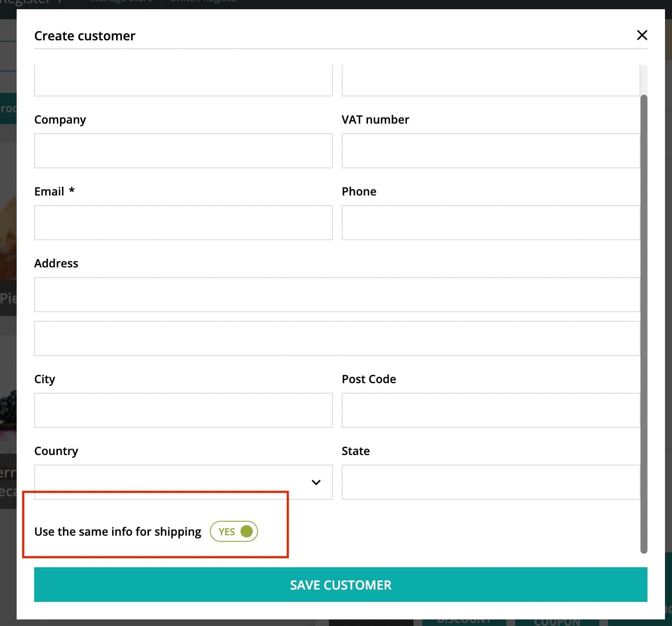The height and width of the screenshot is (626, 672).
Task: Click the first Address line field
Action: (x=337, y=295)
